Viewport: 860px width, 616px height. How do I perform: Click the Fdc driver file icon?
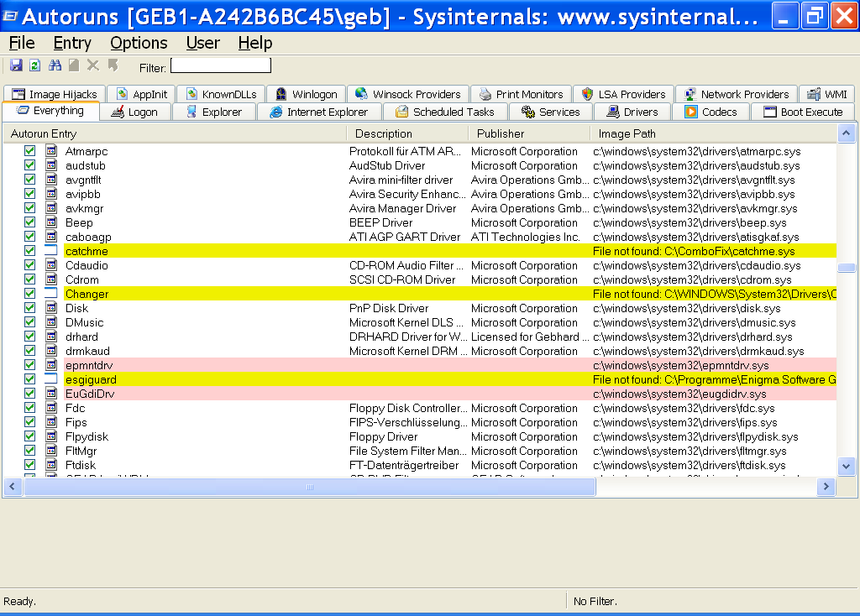[x=51, y=407]
